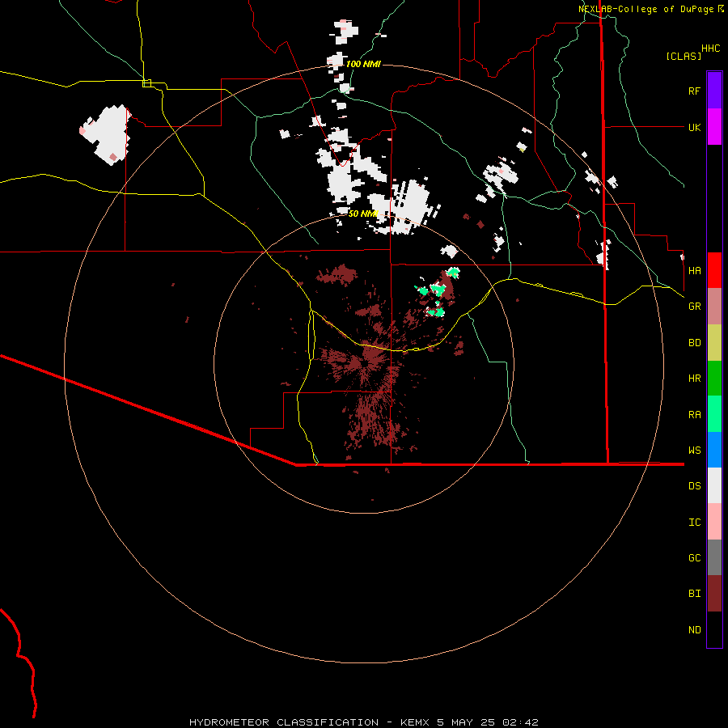Select the yellow BD legend swatch
This screenshot has height=728, width=728.
click(x=714, y=342)
